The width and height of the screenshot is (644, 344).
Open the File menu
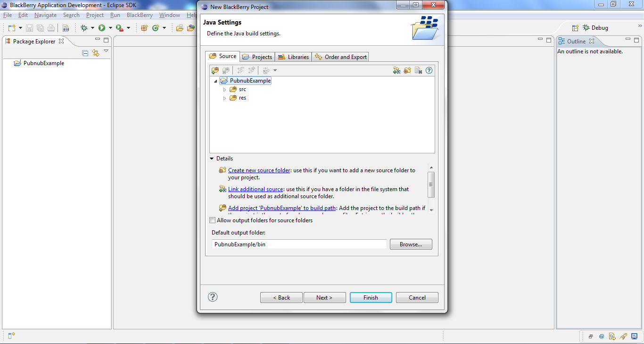8,15
